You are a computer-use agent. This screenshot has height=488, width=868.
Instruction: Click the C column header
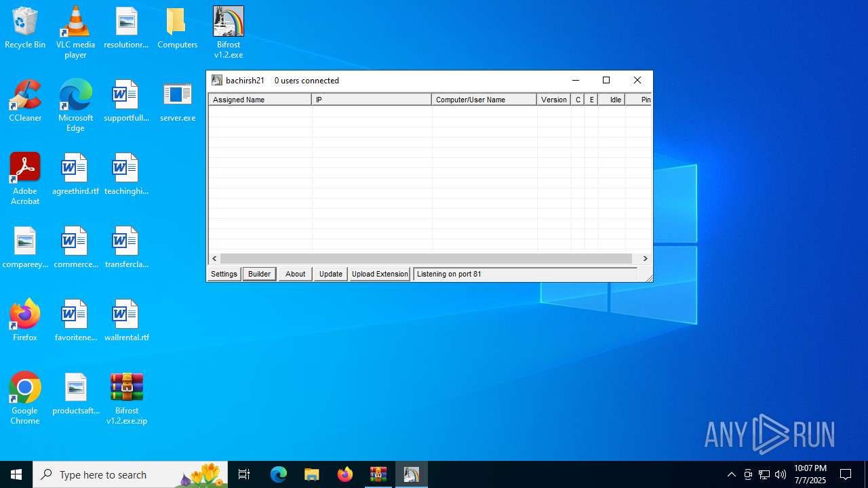[578, 100]
